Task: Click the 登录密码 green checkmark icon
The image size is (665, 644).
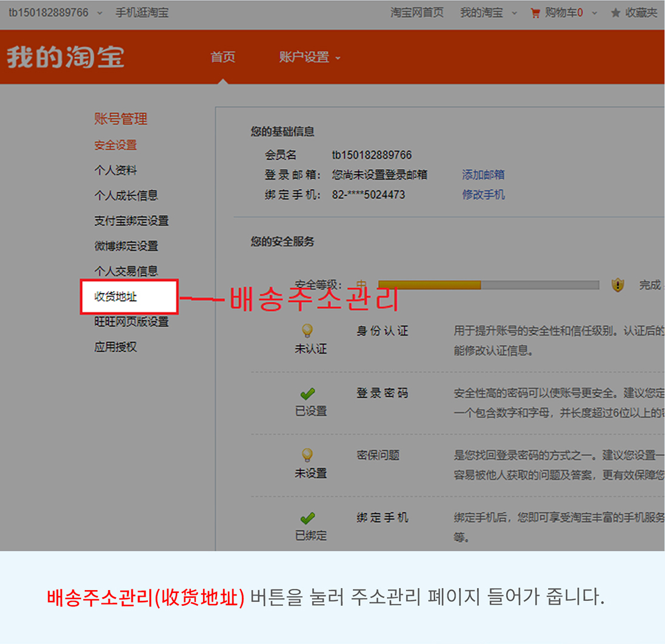Action: coord(307,394)
